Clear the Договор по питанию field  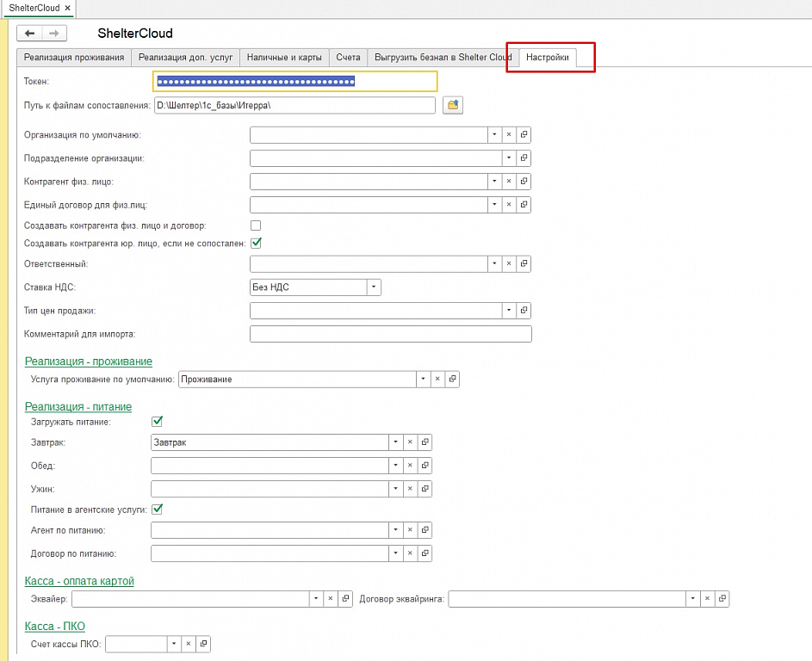click(410, 553)
